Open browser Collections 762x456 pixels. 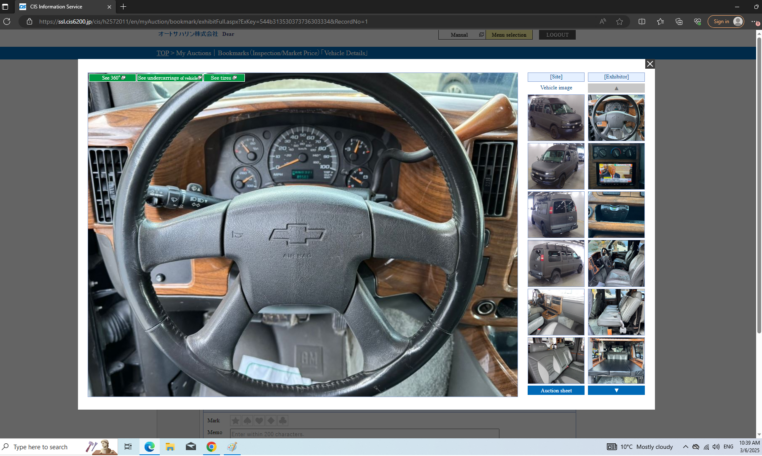coord(679,21)
